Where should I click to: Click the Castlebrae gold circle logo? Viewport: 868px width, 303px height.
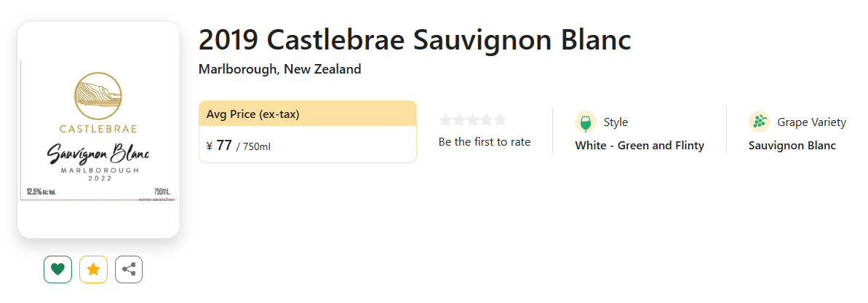click(x=98, y=96)
